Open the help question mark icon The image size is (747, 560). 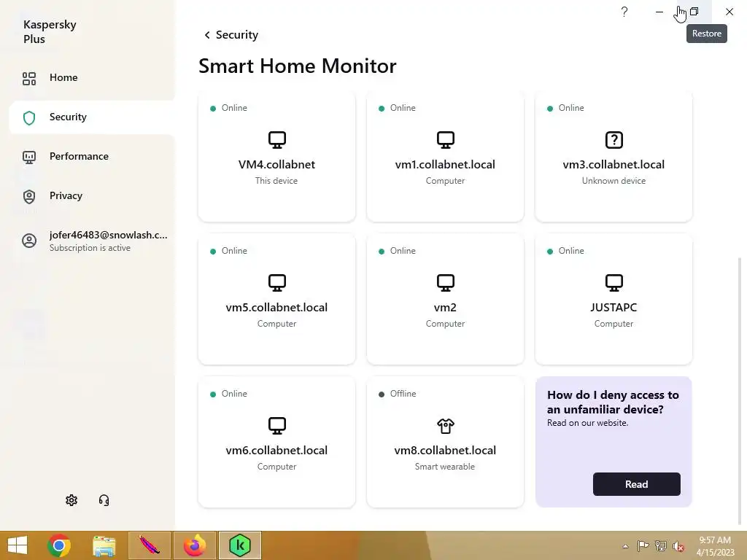[x=624, y=12]
